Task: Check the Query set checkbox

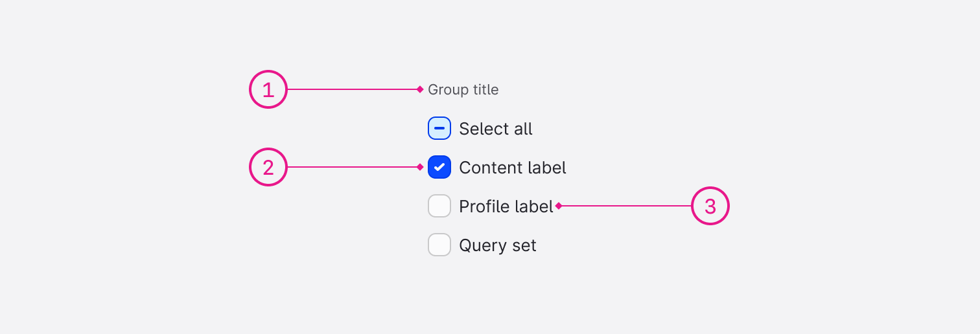Action: [439, 245]
